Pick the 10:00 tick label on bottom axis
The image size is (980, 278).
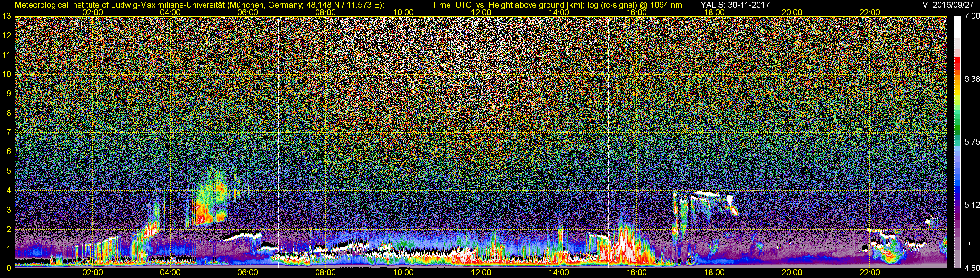coord(403,273)
